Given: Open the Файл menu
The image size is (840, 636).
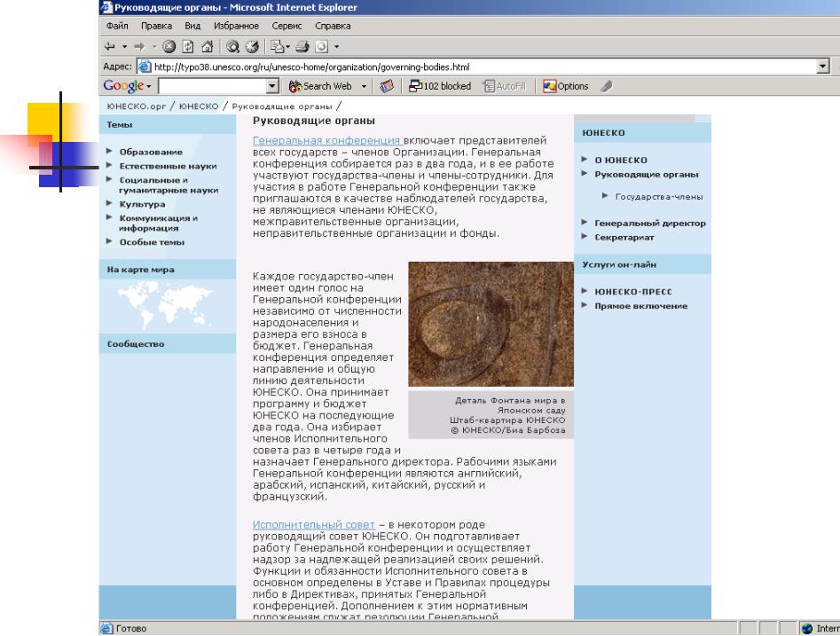Looking at the screenshot, I should point(117,26).
